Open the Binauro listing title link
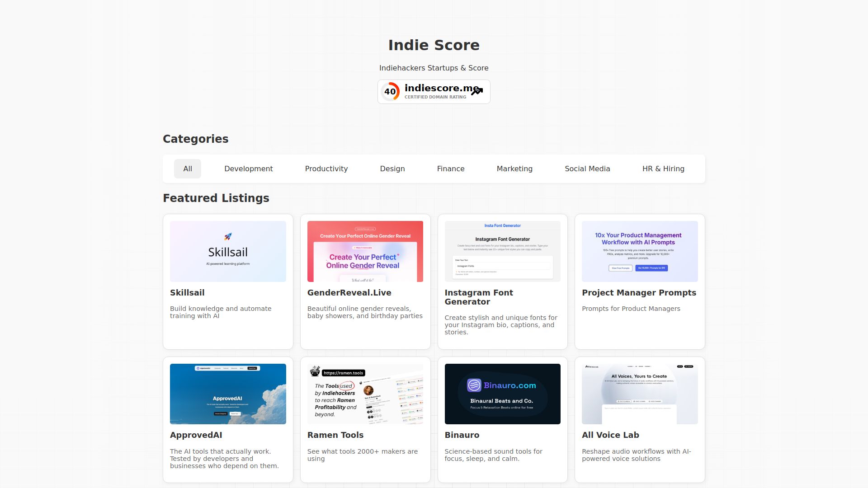The height and width of the screenshot is (488, 868). pyautogui.click(x=462, y=435)
